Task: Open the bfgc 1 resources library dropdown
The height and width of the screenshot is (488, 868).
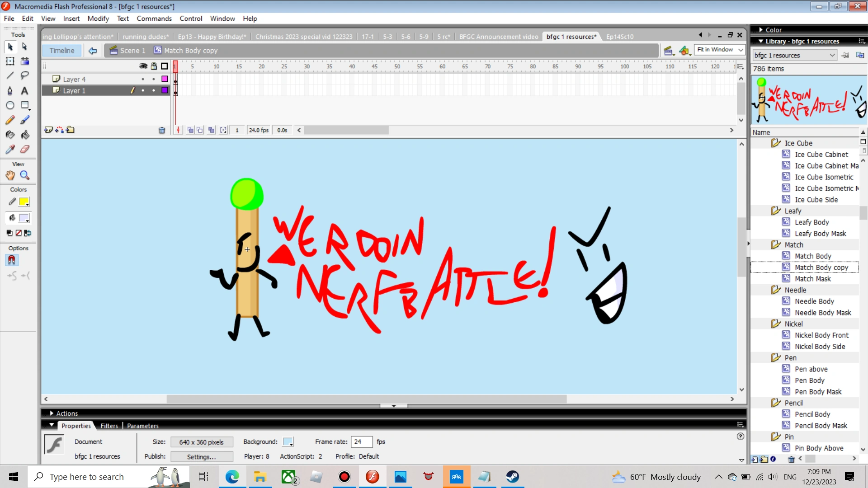Action: click(832, 55)
